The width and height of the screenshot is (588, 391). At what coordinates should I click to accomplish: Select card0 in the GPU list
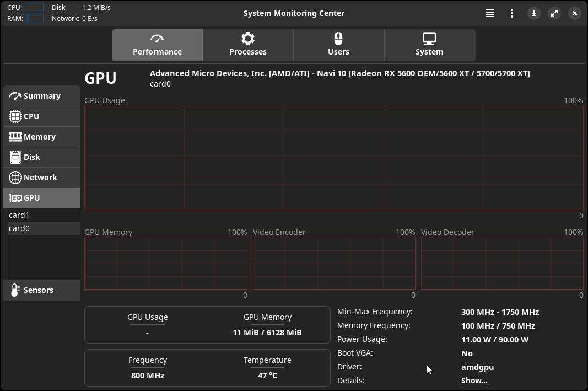(44, 228)
